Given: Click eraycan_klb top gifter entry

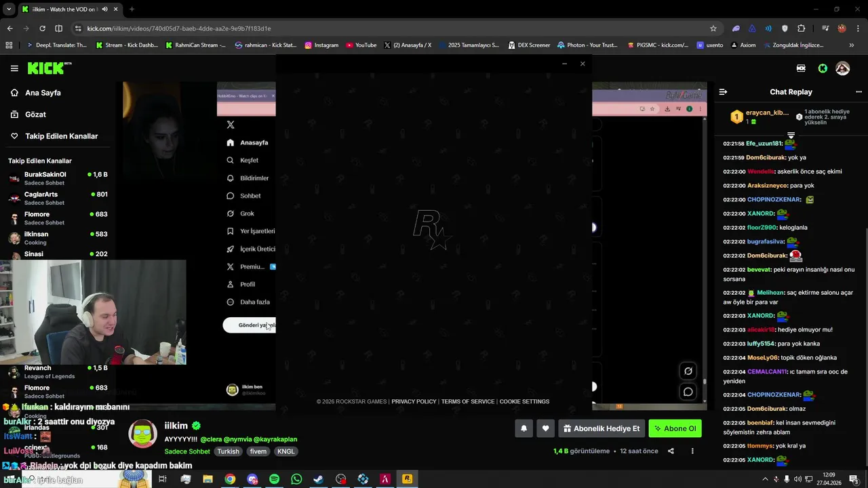Looking at the screenshot, I should coord(759,117).
